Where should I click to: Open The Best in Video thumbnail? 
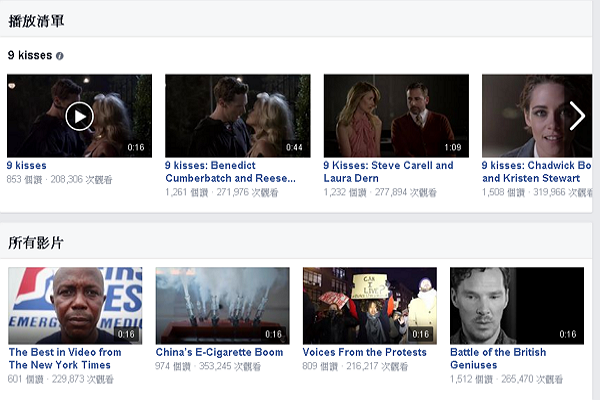point(75,305)
